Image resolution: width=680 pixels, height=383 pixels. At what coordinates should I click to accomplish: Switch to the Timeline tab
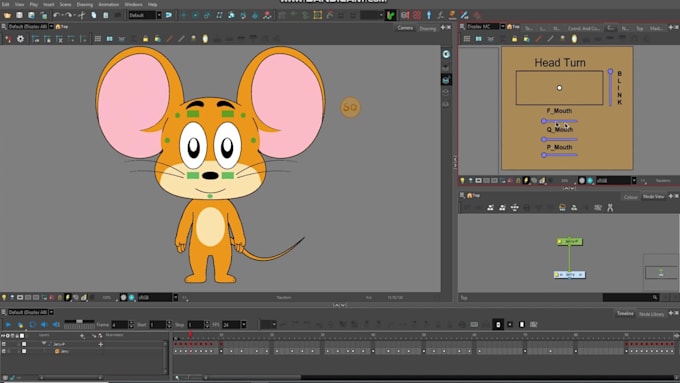click(625, 314)
